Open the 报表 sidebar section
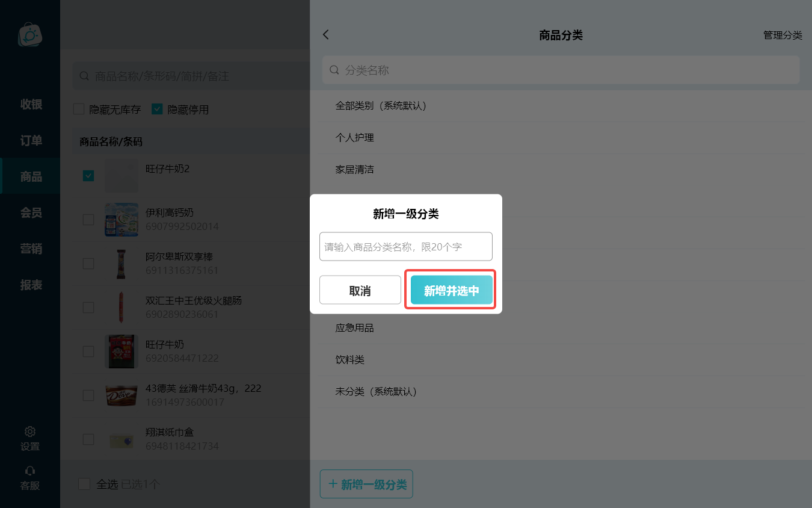The image size is (812, 508). click(31, 285)
